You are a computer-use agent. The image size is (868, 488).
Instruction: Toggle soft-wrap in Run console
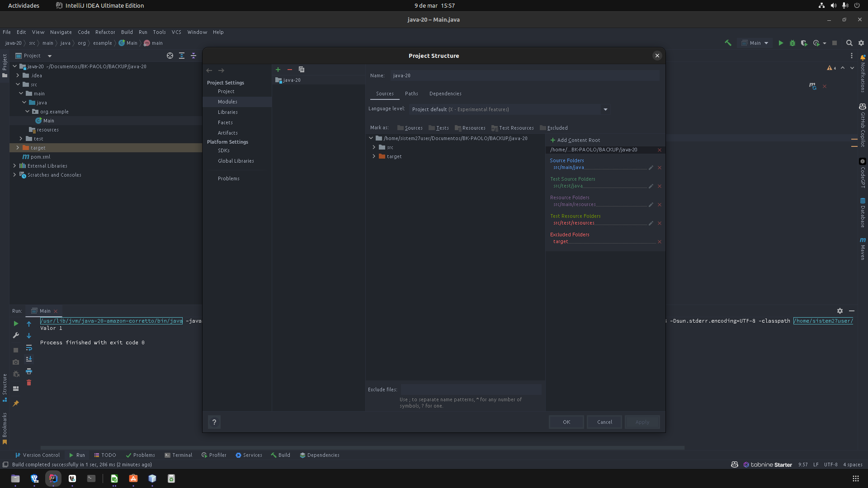[29, 347]
